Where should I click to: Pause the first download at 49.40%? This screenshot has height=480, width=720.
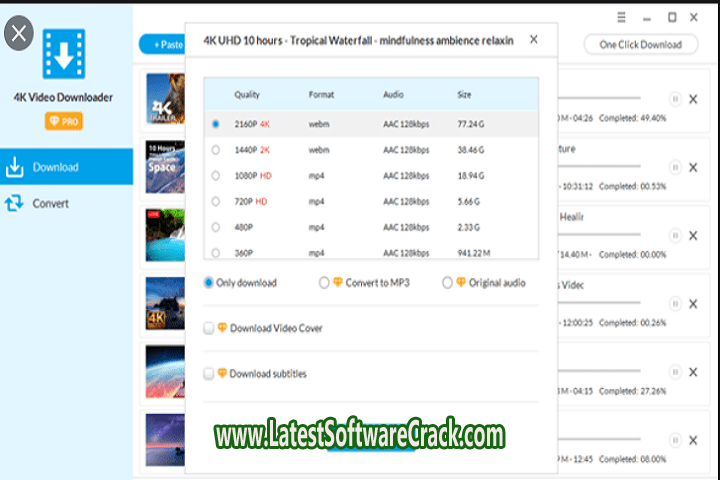coord(676,99)
